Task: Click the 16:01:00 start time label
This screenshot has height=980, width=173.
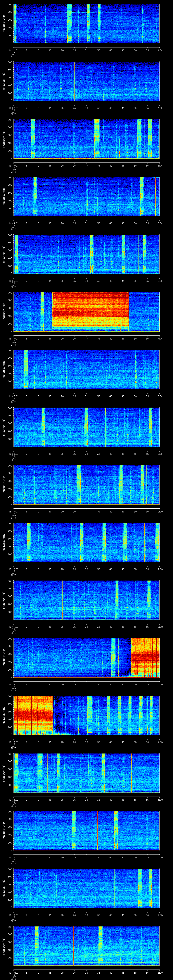Action: (x=13, y=50)
